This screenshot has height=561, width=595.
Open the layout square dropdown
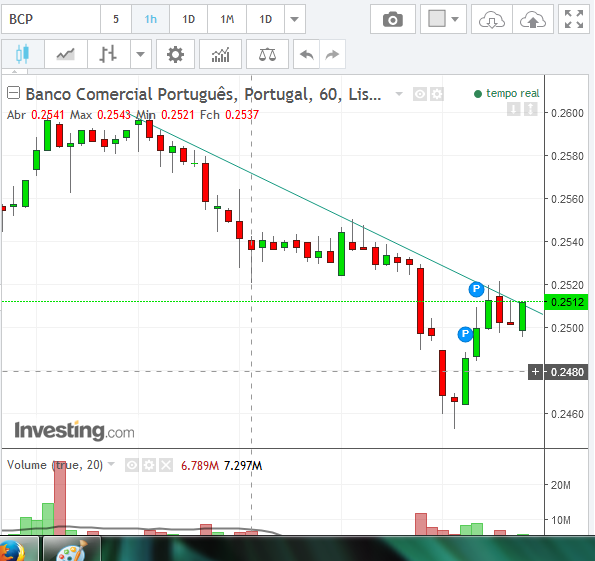[443, 19]
